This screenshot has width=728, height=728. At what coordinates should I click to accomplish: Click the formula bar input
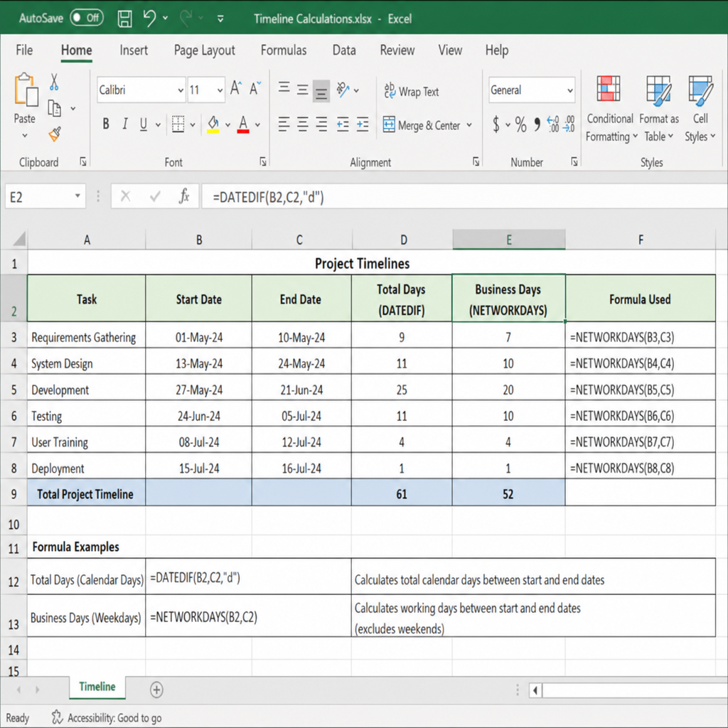tap(464, 197)
